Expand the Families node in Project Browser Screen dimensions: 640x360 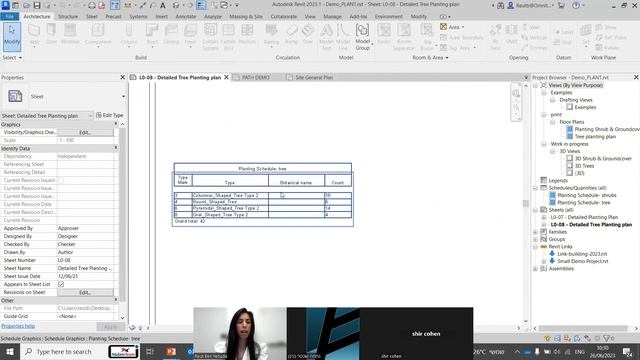point(536,232)
